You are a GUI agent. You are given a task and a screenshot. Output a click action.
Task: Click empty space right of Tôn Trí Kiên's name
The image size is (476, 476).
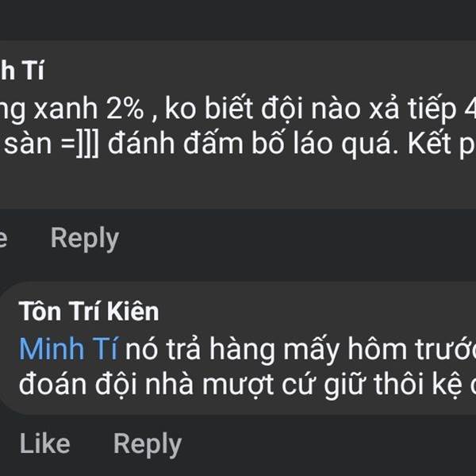[x=317, y=311]
